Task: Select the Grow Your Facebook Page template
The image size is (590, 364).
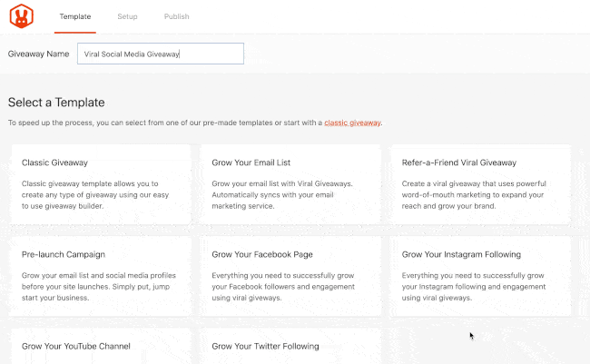Action: 290,276
